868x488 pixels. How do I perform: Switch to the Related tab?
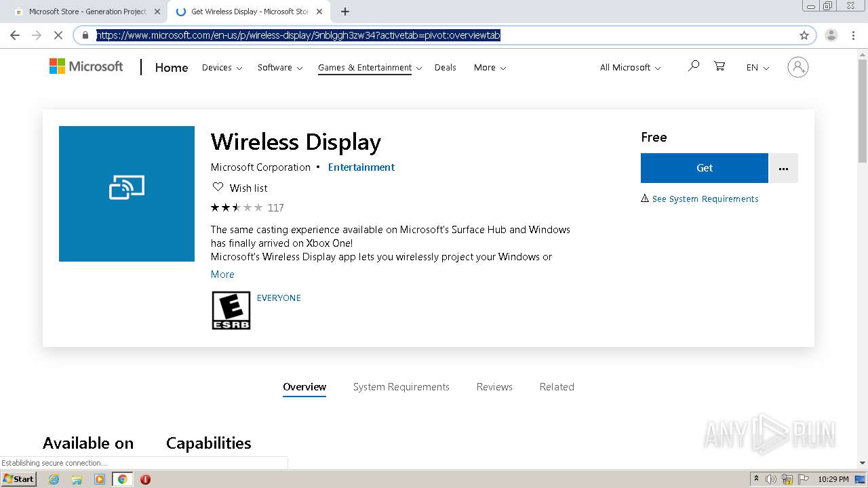(x=557, y=387)
